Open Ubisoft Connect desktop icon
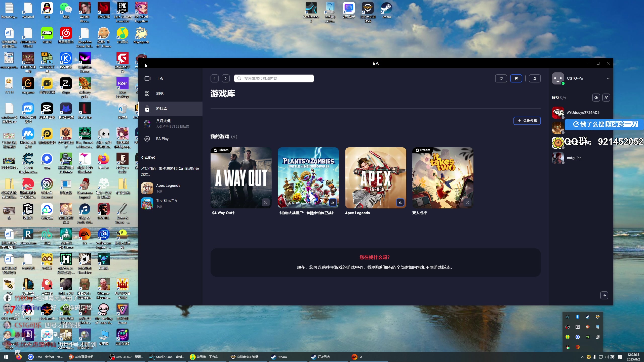 point(47,188)
